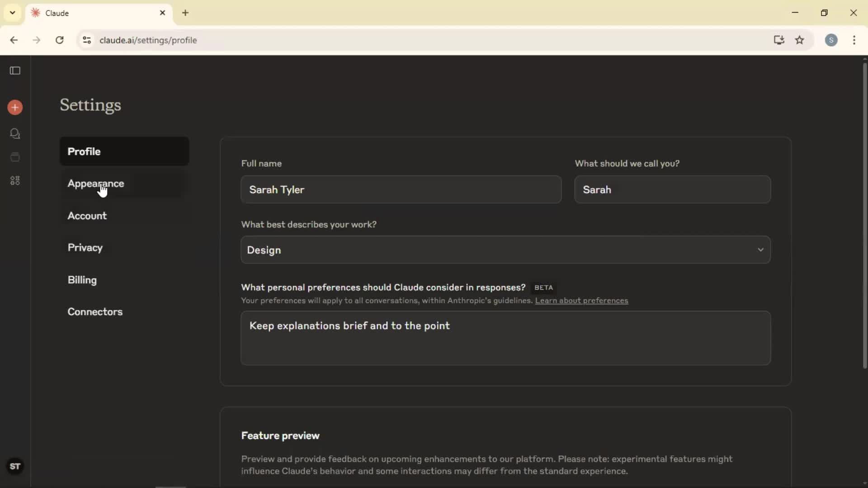Click the nickname field containing Sarah
Viewport: 868px width, 488px height.
click(672, 190)
